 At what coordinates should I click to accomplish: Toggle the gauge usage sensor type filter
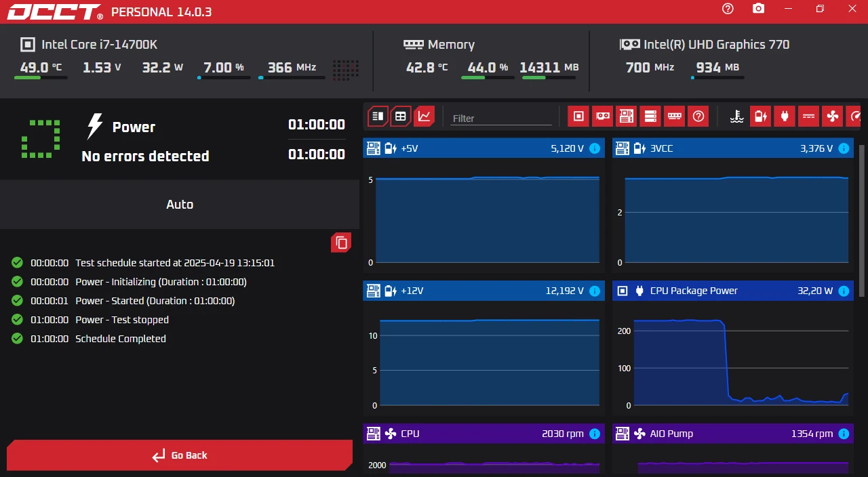click(854, 117)
